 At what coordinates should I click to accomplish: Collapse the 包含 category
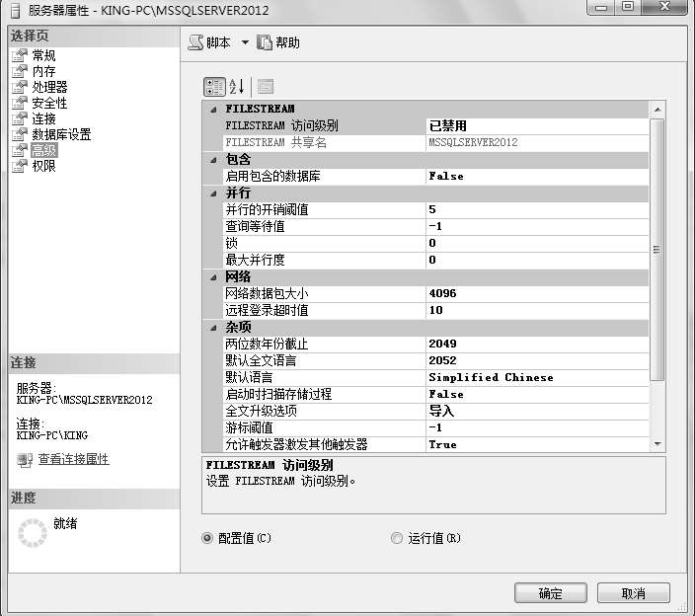(213, 160)
